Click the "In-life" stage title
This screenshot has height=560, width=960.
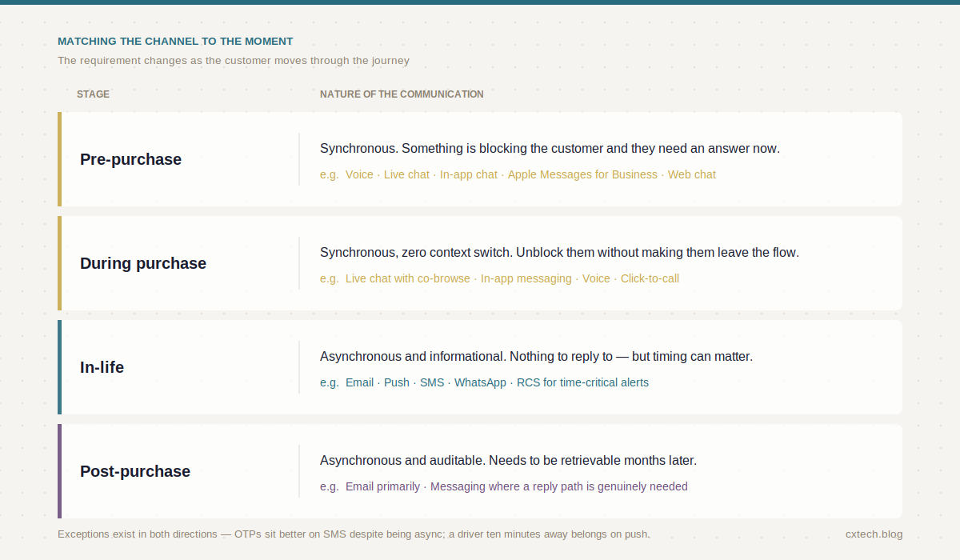102,367
